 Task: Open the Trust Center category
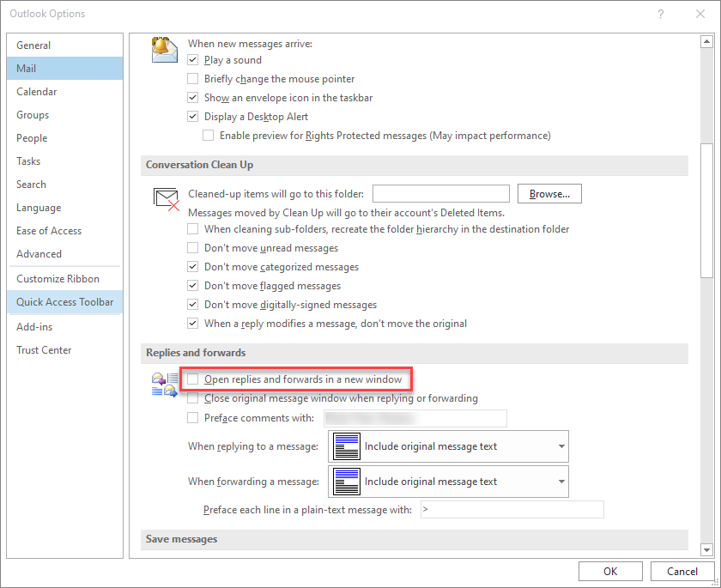[x=65, y=350]
